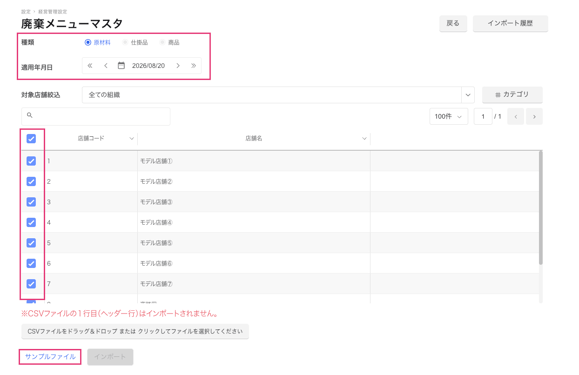The height and width of the screenshot is (375, 579).
Task: Click the 戻る button
Action: [453, 23]
